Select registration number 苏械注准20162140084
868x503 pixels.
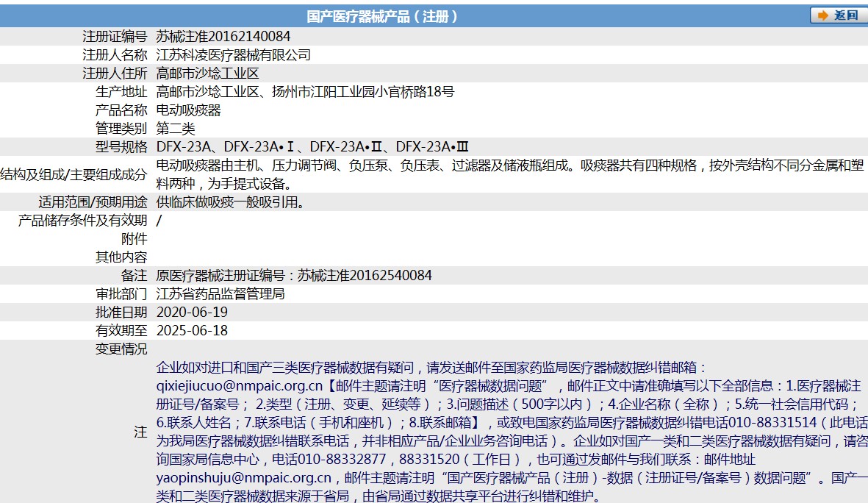tap(223, 37)
